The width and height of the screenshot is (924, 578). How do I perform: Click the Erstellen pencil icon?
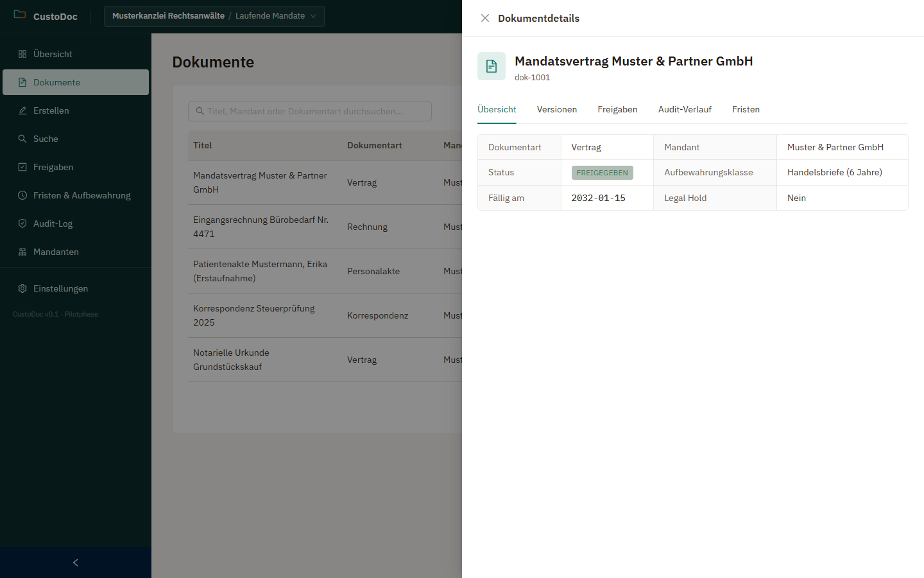22,110
